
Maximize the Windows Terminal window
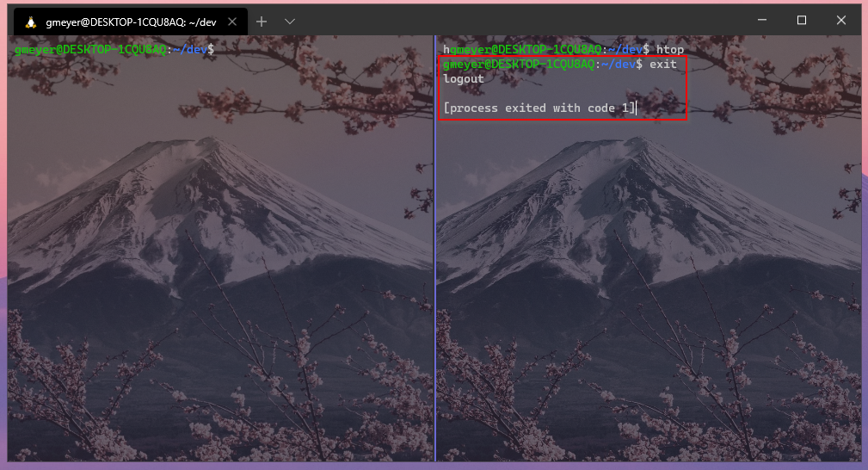click(x=802, y=20)
